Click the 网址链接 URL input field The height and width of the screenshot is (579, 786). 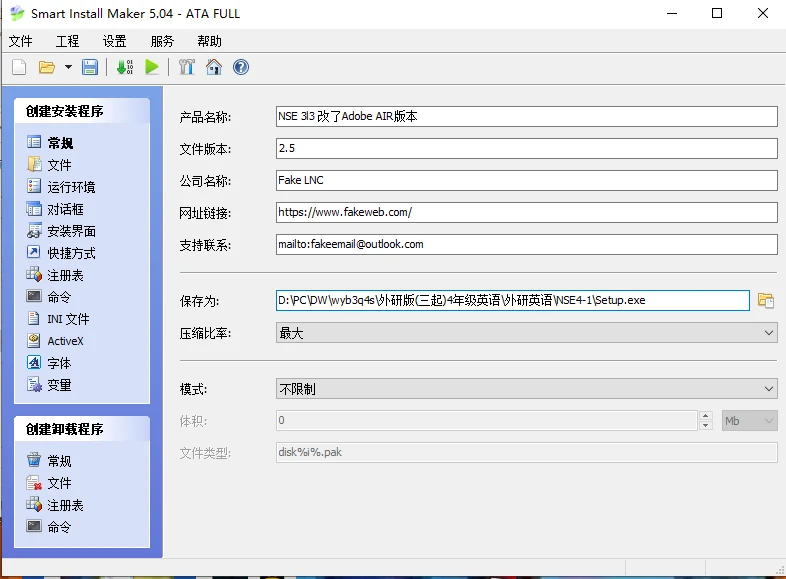526,212
